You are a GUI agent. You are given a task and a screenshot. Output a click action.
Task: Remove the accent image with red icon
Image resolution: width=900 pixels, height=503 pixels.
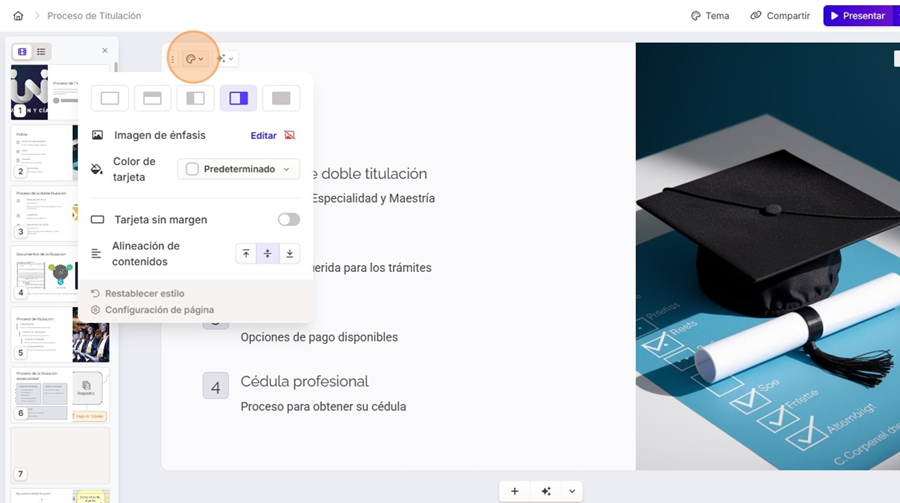click(x=291, y=135)
